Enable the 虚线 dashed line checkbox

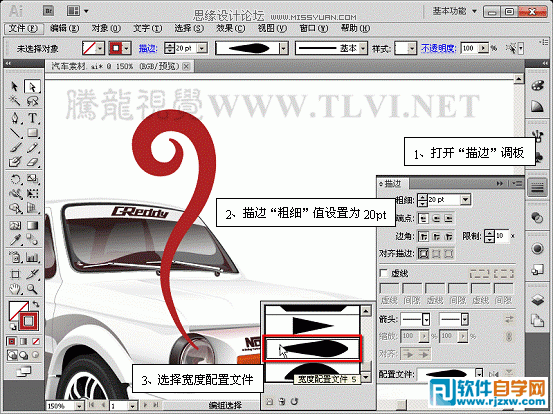[384, 273]
